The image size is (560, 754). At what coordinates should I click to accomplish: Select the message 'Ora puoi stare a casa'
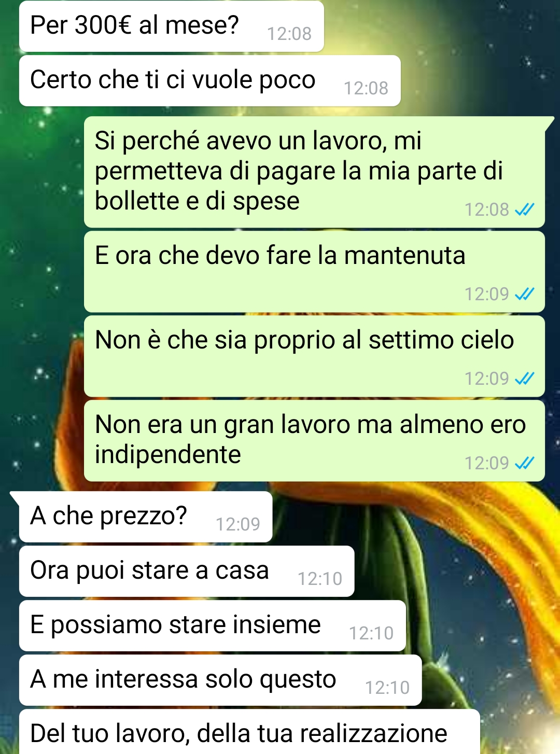coord(187,571)
